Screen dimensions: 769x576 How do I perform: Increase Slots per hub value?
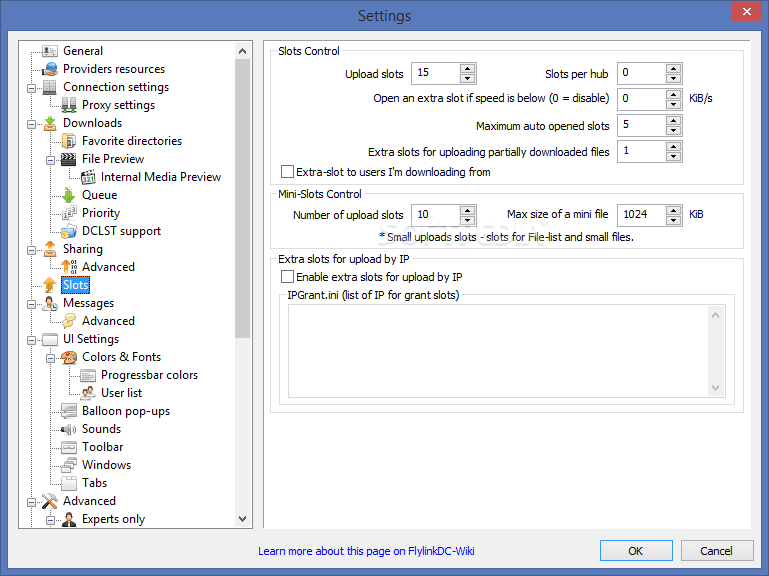click(x=674, y=68)
